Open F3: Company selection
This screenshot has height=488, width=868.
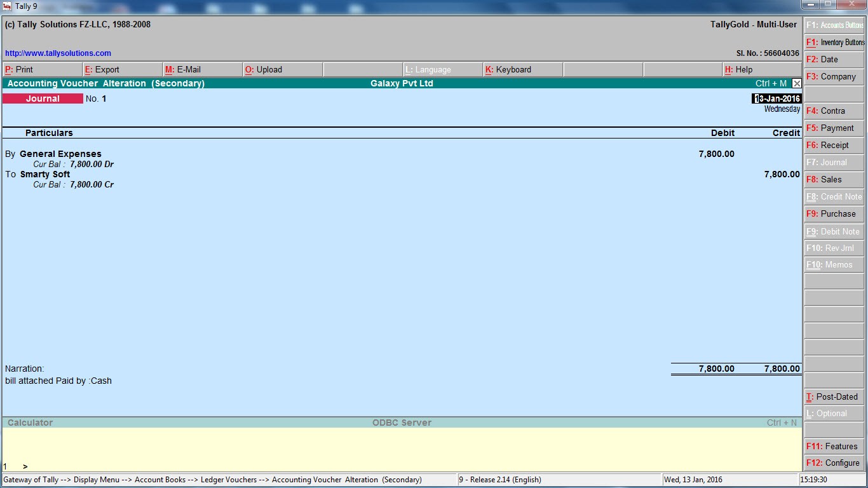coord(834,77)
